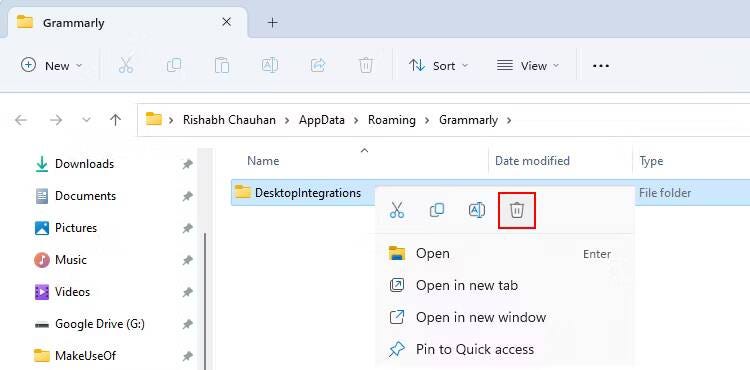Open the Sort dropdown
The height and width of the screenshot is (370, 750).
coord(439,65)
